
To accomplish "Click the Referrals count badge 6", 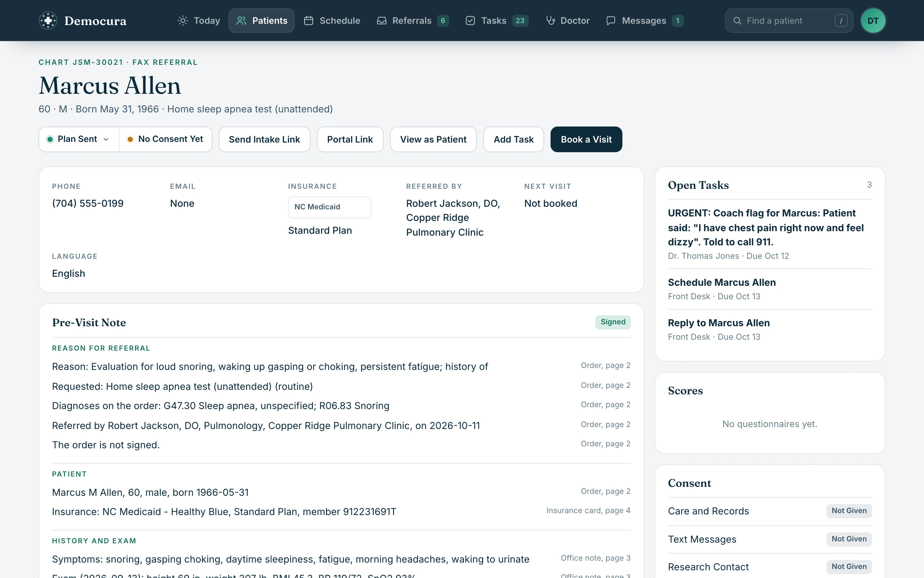I will click(x=443, y=21).
